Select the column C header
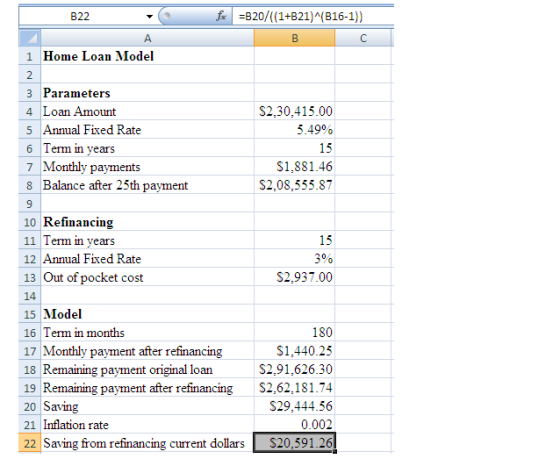 363,38
